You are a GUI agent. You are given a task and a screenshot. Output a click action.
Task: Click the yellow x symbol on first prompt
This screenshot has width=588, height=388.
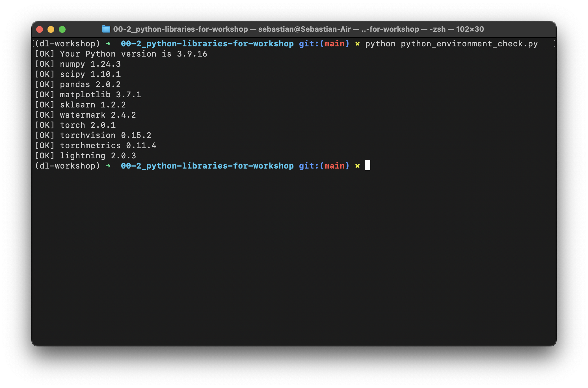[357, 44]
